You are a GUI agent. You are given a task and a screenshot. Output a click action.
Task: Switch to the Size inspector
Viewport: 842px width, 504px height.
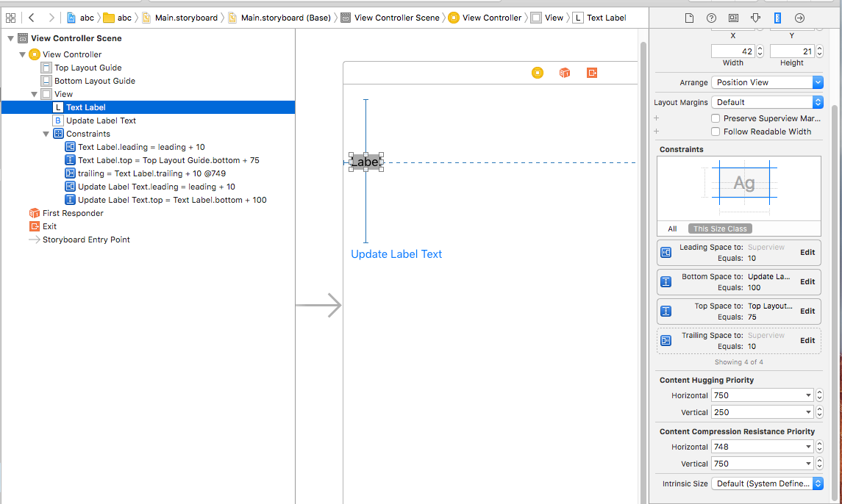point(777,18)
